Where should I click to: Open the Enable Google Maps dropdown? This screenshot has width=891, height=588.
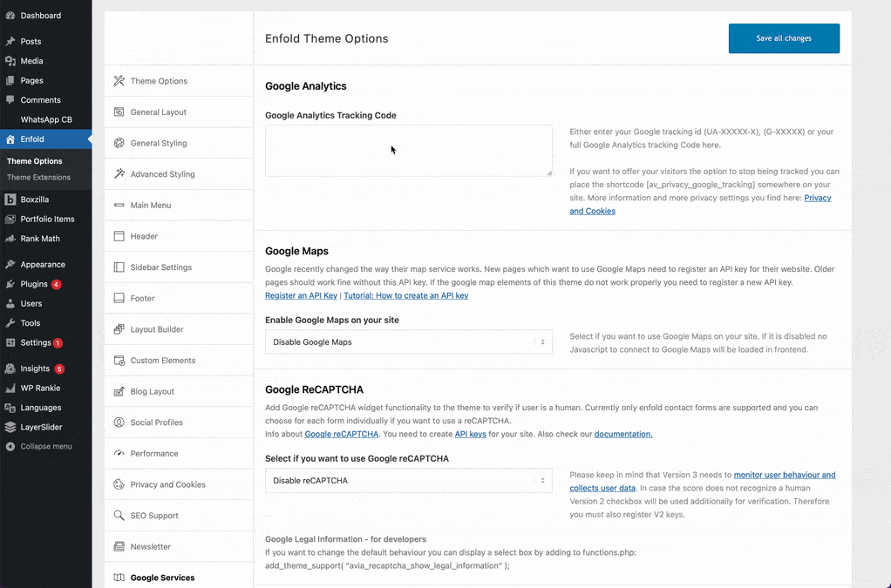408,342
